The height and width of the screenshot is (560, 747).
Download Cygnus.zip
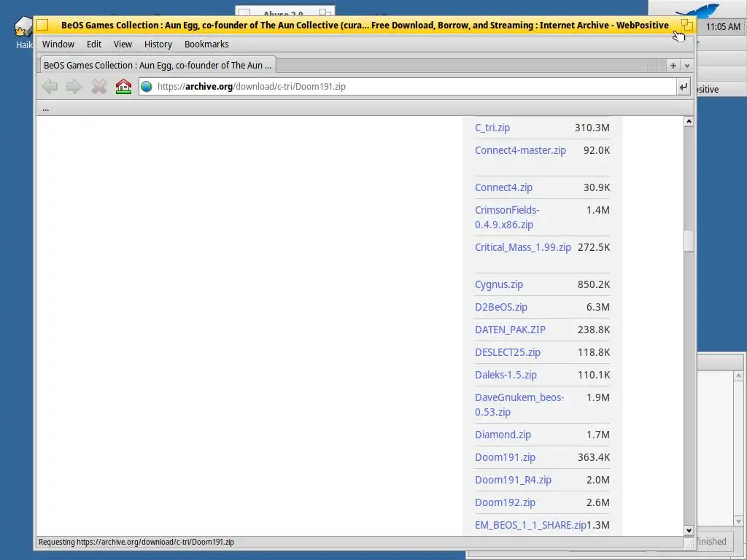499,285
